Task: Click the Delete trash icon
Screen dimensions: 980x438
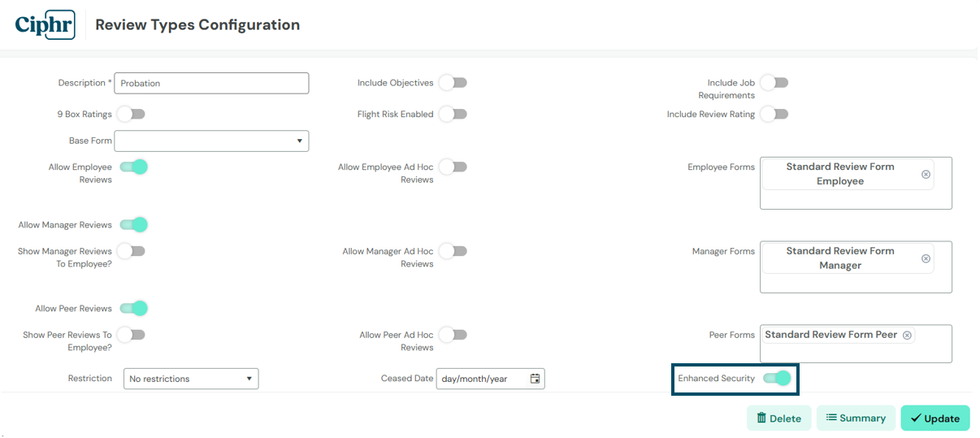Action: click(761, 418)
